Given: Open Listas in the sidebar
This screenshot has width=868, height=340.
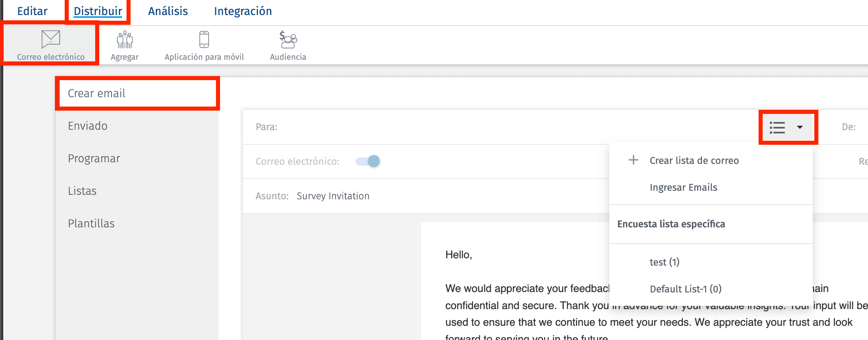Looking at the screenshot, I should point(82,191).
